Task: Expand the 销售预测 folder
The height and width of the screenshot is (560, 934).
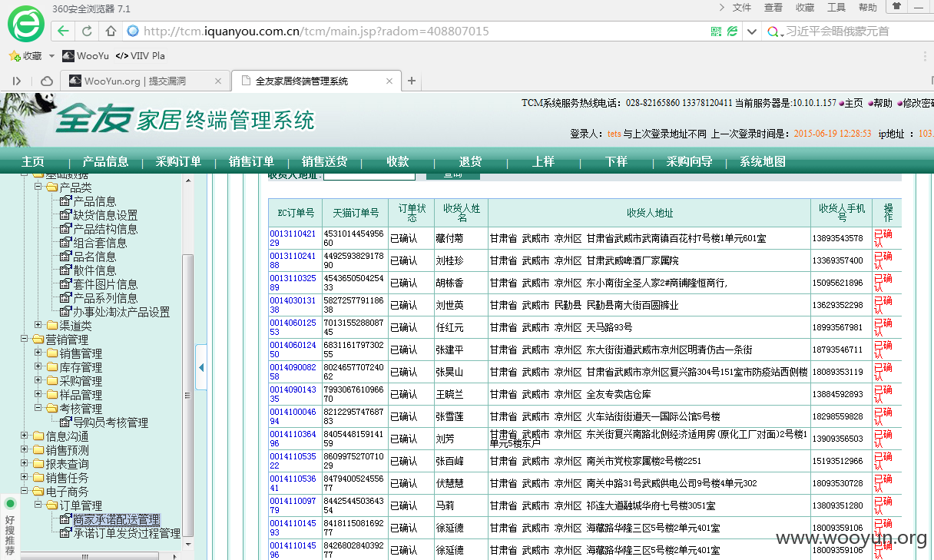Action: click(25, 450)
